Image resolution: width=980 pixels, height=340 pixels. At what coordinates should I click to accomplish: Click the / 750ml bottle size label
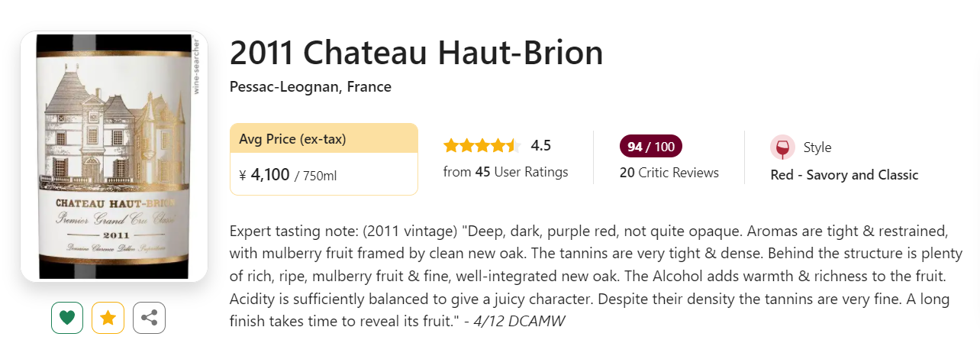(315, 176)
